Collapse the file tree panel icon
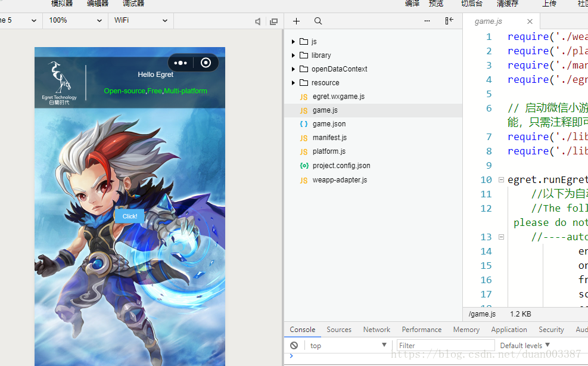588x366 pixels. [x=449, y=21]
